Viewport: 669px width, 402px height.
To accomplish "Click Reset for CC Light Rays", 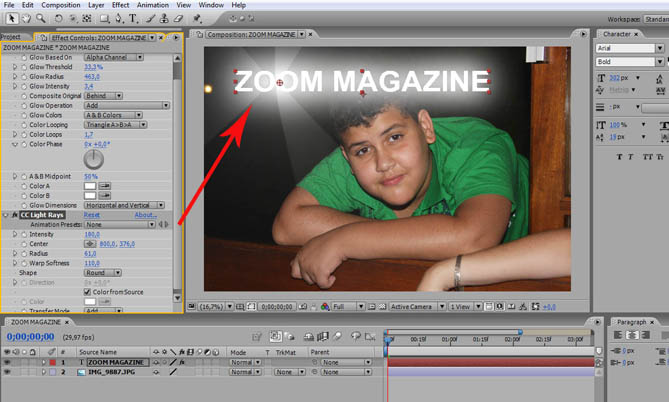I will tap(91, 215).
